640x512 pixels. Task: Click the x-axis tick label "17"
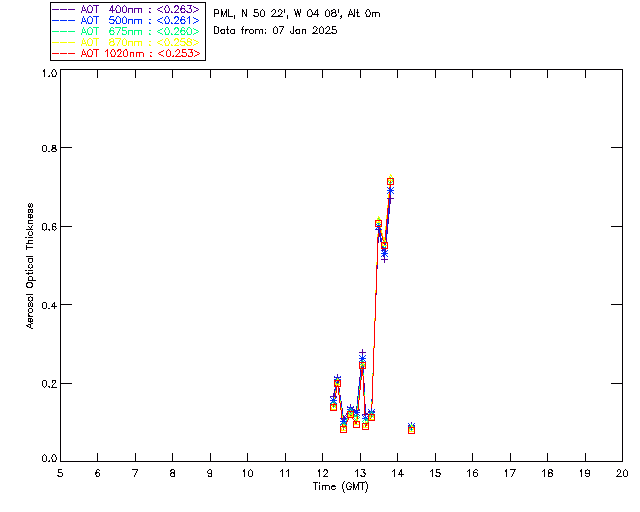tap(510, 473)
